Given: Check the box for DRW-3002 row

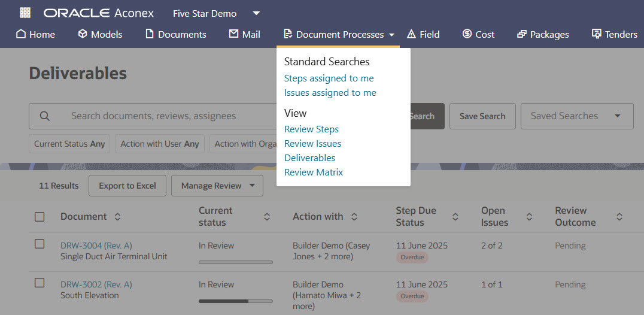Looking at the screenshot, I should tap(40, 283).
